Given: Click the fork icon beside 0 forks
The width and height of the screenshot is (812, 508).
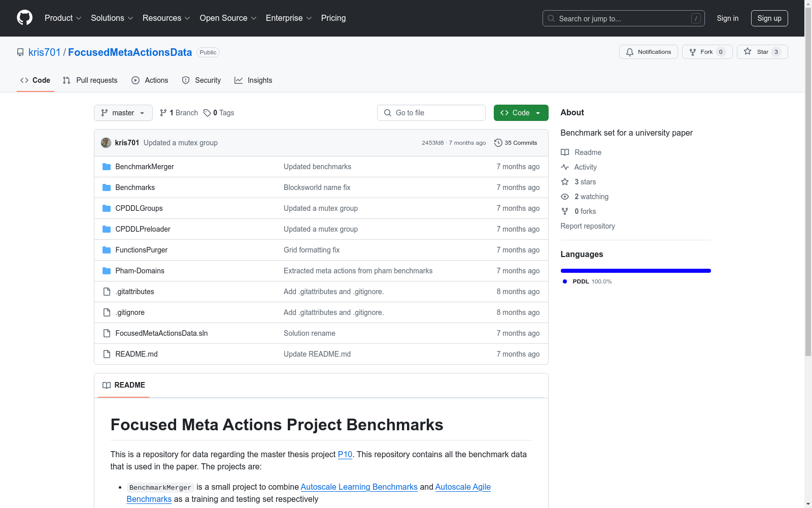Looking at the screenshot, I should pyautogui.click(x=565, y=211).
